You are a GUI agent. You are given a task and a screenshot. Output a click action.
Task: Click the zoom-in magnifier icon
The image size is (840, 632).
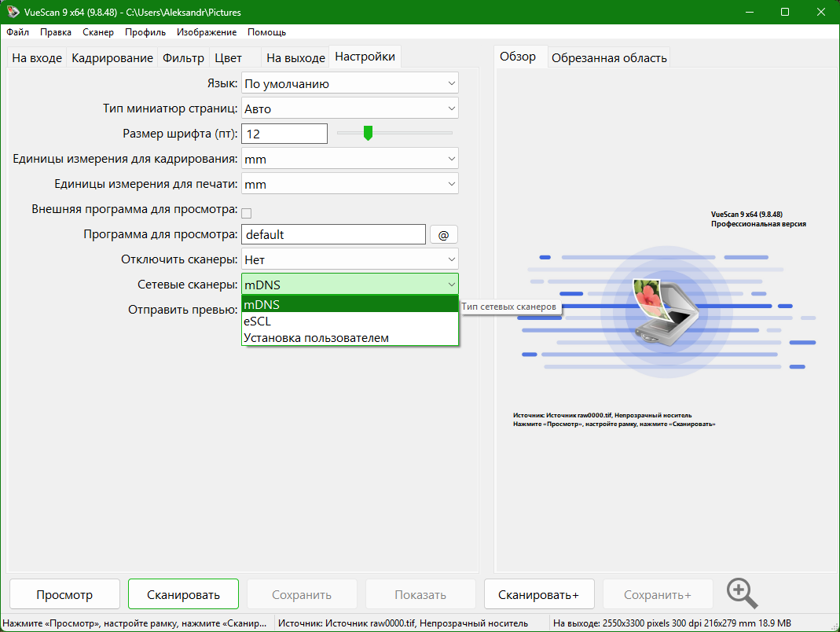pyautogui.click(x=742, y=593)
